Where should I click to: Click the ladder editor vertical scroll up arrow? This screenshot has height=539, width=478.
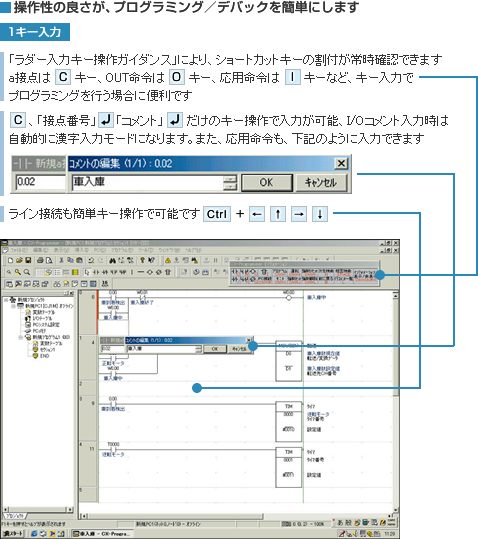[396, 295]
